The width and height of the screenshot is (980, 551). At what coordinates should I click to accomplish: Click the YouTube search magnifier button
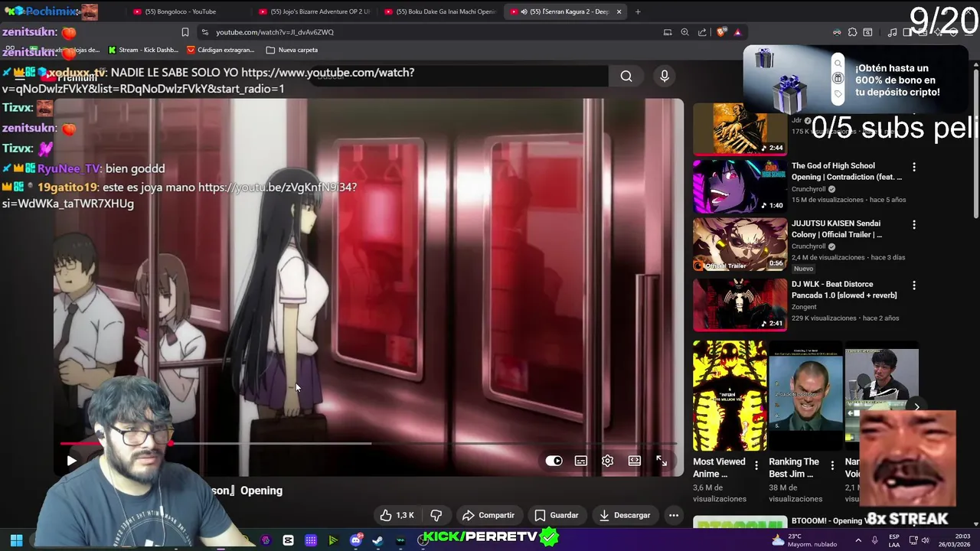[626, 76]
